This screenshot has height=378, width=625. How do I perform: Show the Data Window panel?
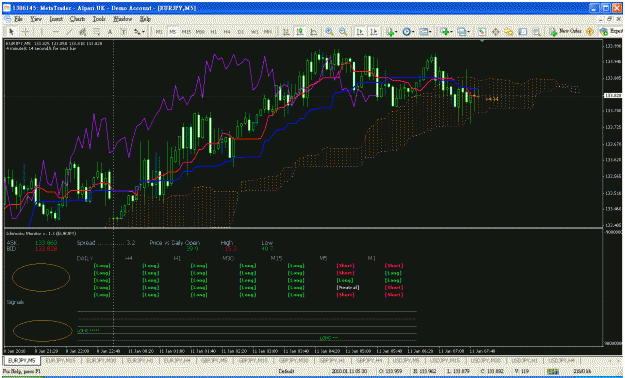[x=495, y=32]
